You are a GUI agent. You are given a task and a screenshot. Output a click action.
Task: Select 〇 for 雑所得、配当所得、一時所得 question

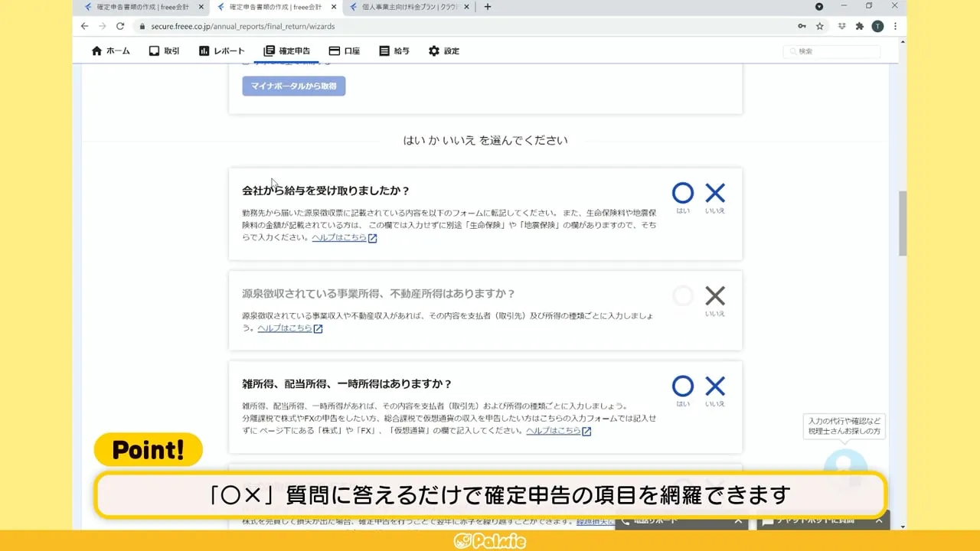pos(682,387)
